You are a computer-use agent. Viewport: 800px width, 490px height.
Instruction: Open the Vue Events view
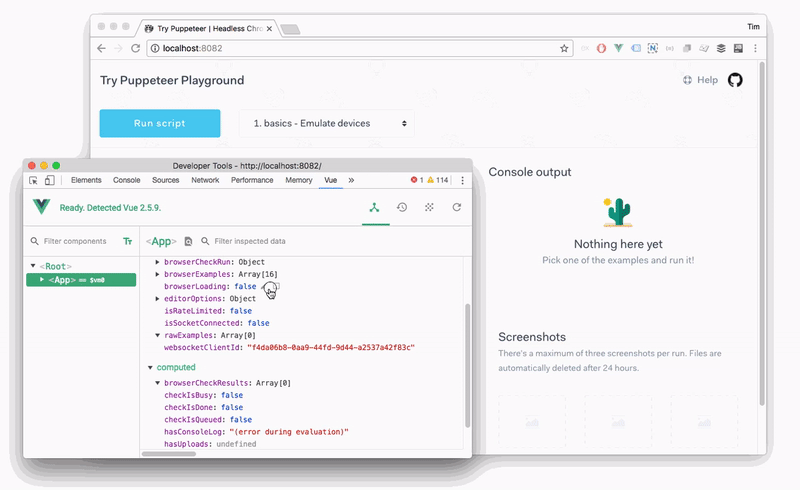point(430,207)
